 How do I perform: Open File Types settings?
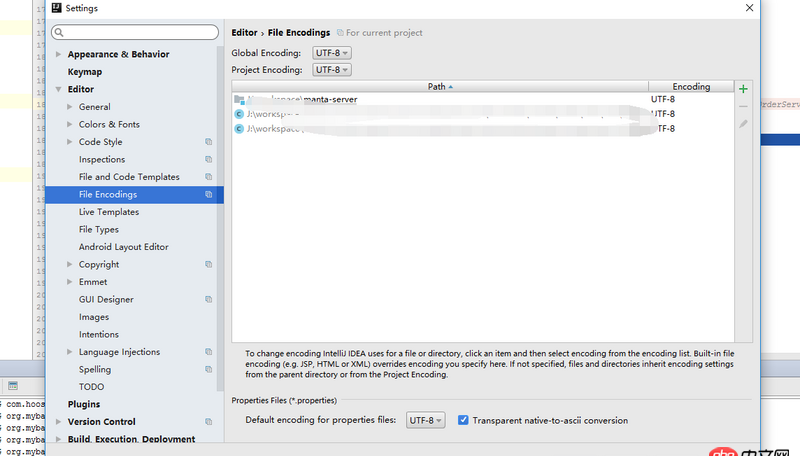98,230
